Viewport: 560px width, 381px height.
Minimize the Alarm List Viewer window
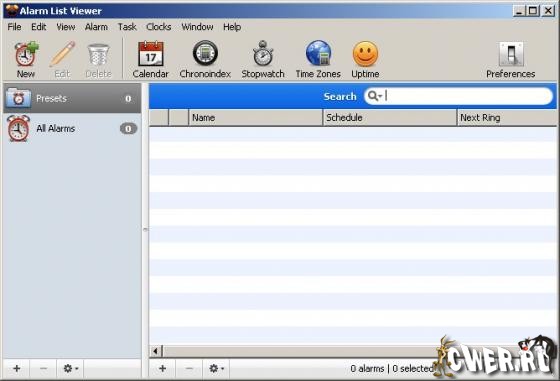click(519, 11)
